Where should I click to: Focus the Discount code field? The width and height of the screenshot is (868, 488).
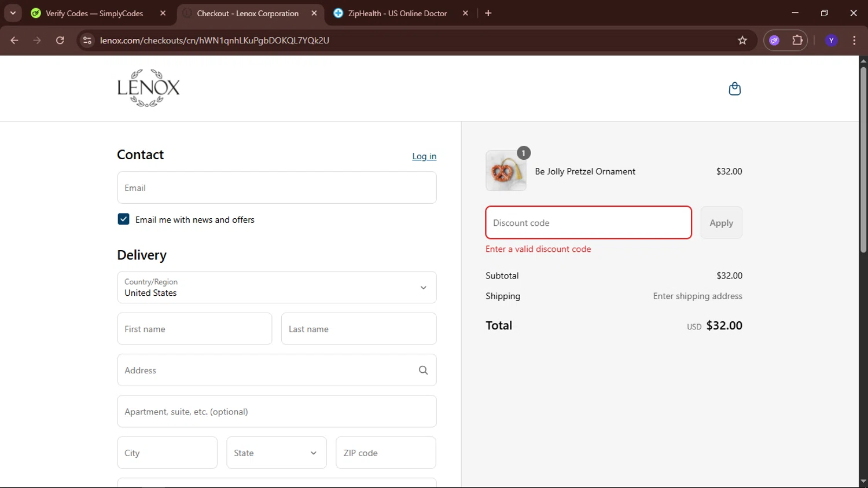[589, 223]
